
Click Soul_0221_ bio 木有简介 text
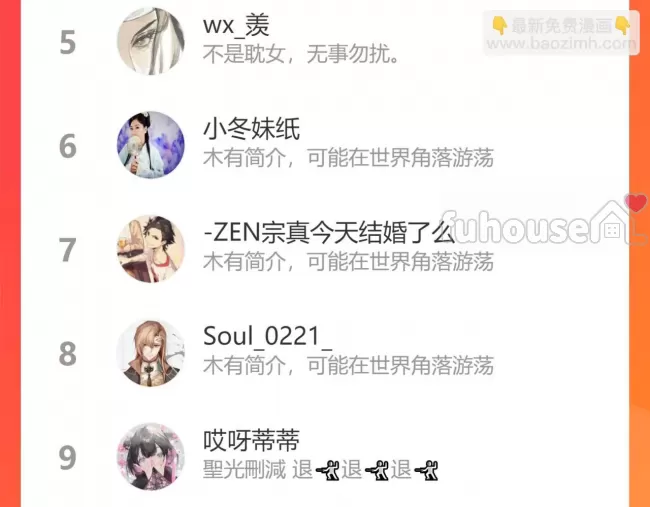point(348,366)
